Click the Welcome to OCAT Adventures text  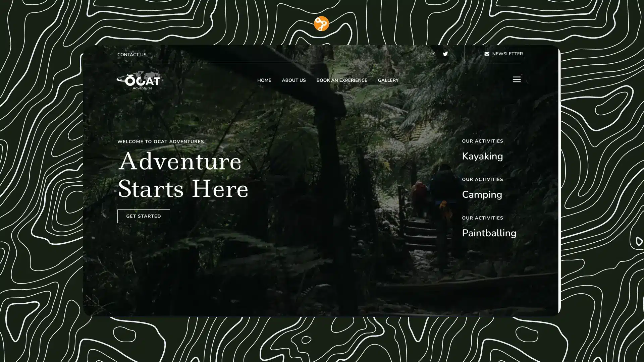click(161, 142)
